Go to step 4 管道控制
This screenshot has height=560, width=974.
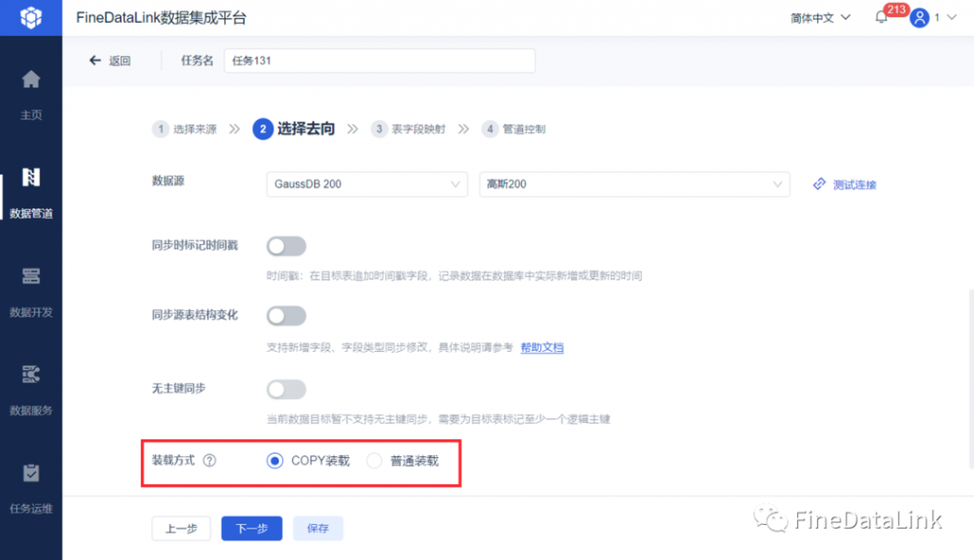514,129
